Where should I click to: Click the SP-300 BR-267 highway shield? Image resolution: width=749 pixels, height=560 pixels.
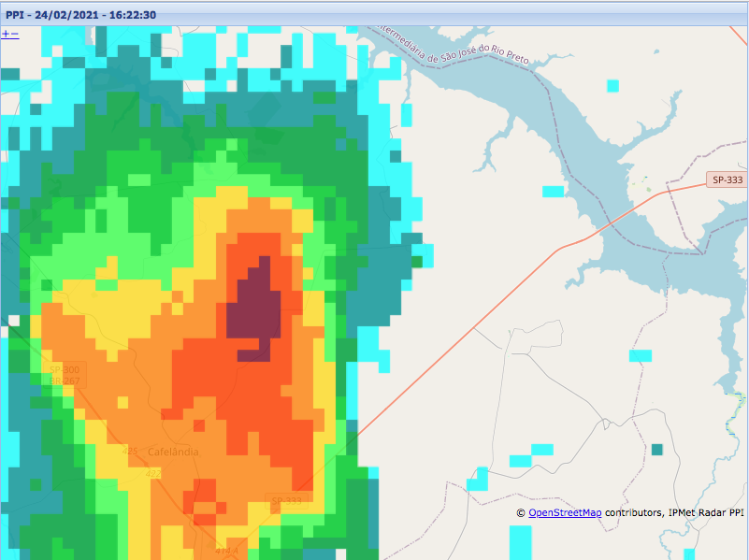pos(65,375)
